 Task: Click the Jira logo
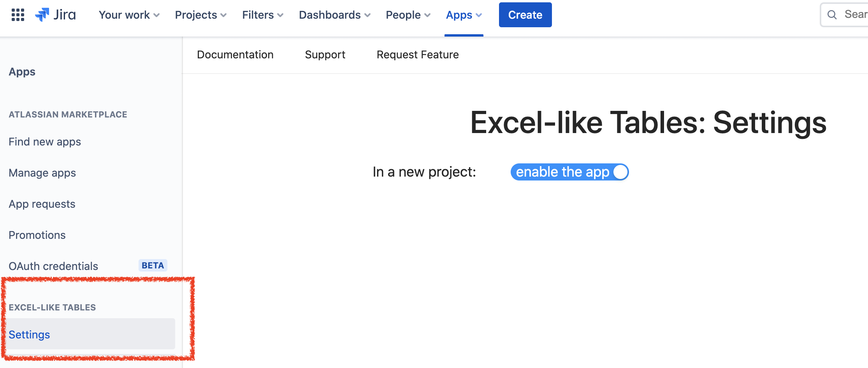point(56,15)
